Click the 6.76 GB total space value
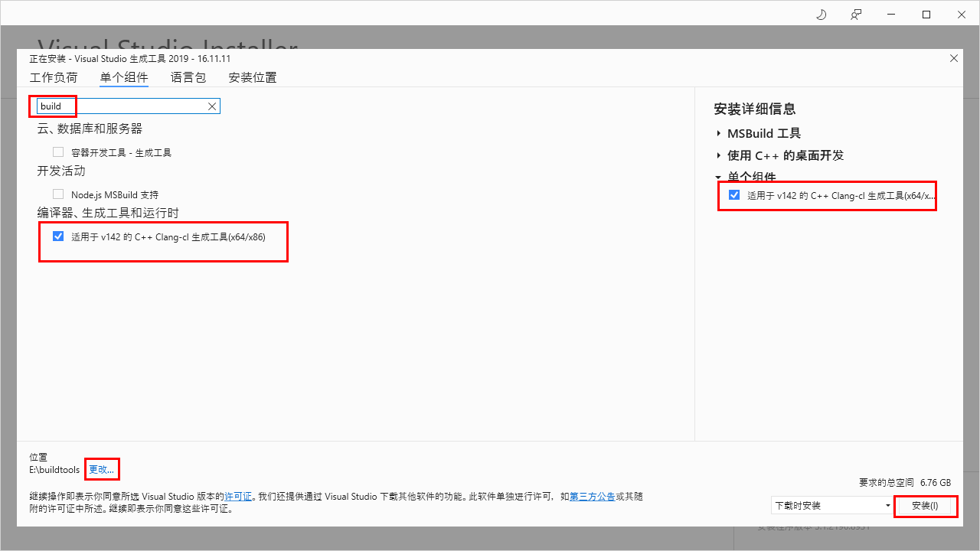The width and height of the screenshot is (980, 551). pos(936,483)
